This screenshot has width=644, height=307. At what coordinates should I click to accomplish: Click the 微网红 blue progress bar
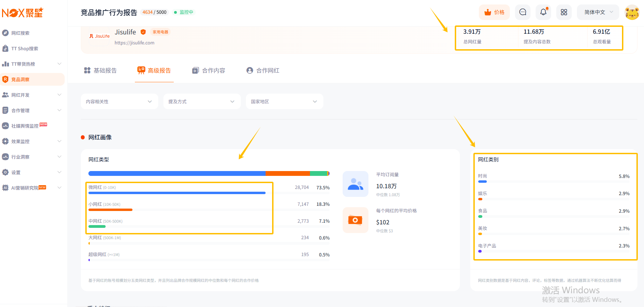[177, 193]
